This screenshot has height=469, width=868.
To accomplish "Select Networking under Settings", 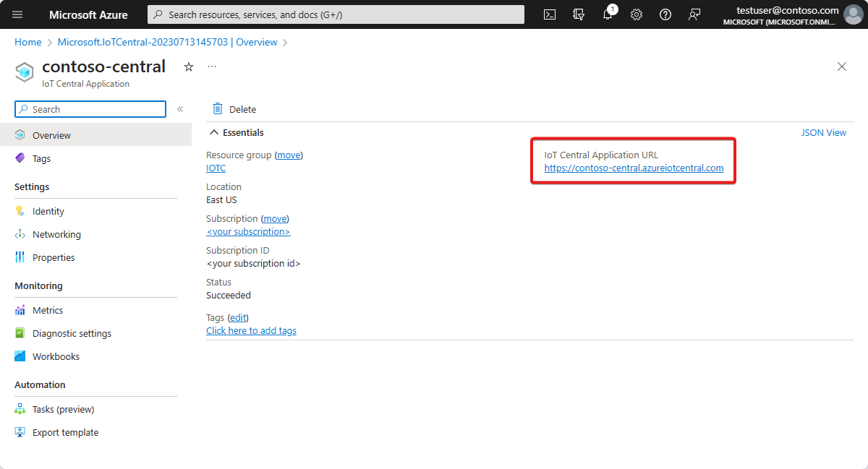I will pyautogui.click(x=55, y=233).
